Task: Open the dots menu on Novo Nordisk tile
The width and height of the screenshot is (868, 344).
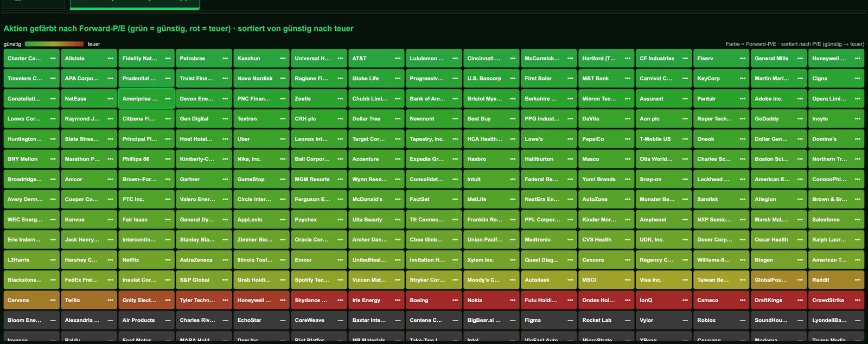Action: [x=283, y=79]
